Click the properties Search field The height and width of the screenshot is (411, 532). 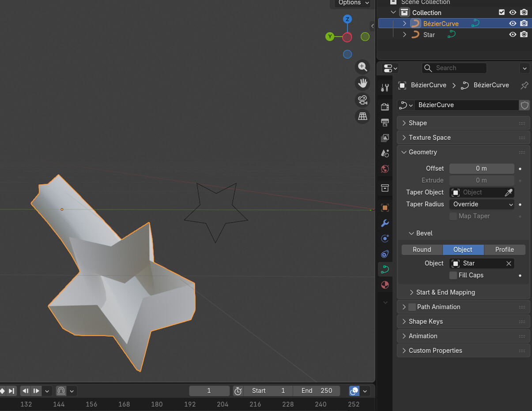coord(454,68)
